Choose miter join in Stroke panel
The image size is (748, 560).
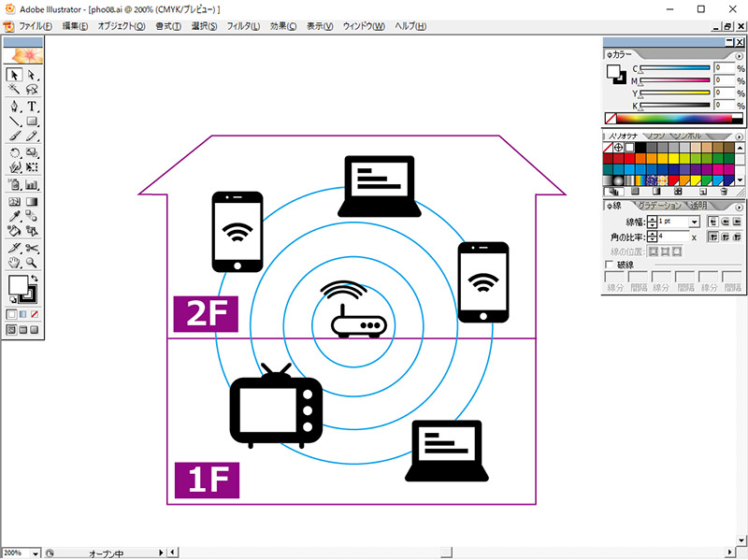[x=712, y=237]
